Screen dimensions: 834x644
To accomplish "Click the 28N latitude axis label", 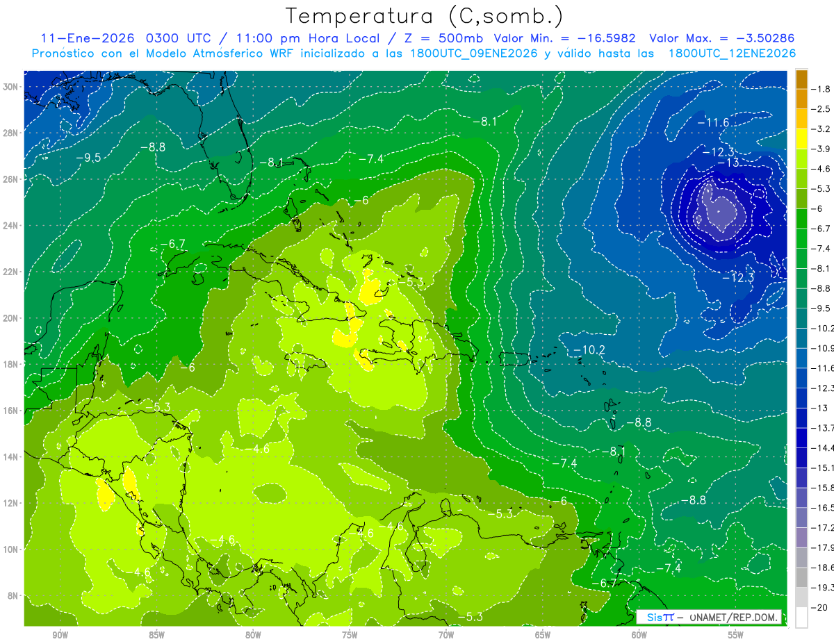I will click(11, 133).
